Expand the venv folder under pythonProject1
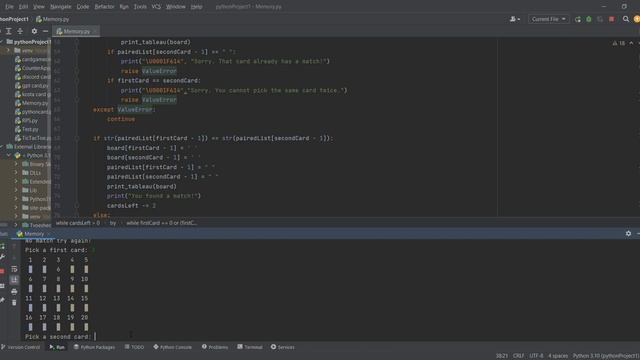Viewport: 640px width, 360px height. pos(8,51)
